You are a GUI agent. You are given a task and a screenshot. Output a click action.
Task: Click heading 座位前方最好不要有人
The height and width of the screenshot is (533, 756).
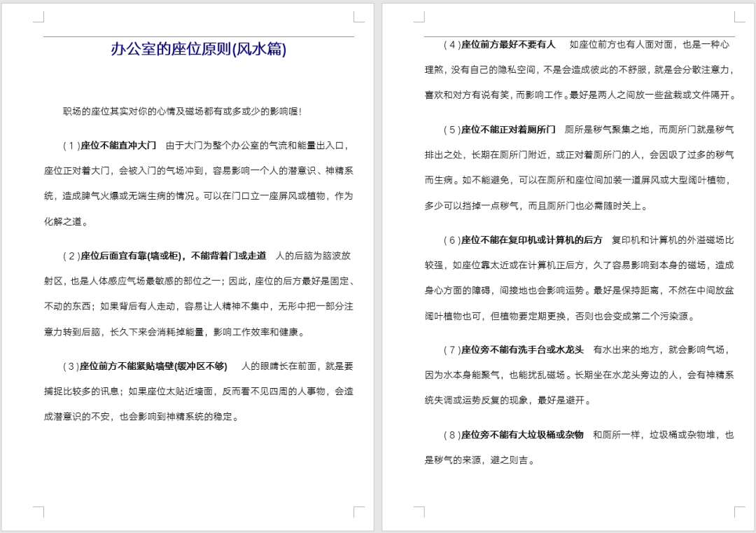[508, 45]
